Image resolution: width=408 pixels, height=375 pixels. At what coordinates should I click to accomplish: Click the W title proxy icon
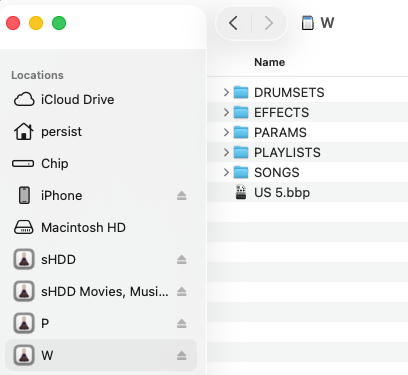click(x=308, y=23)
